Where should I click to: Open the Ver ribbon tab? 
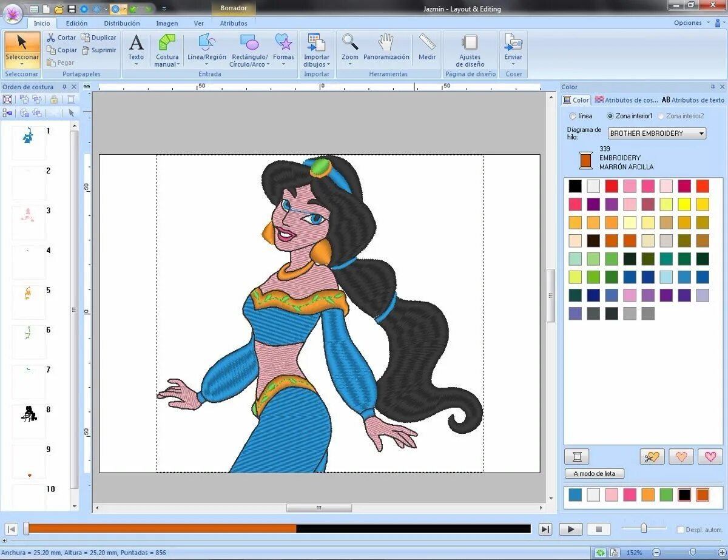pos(199,23)
